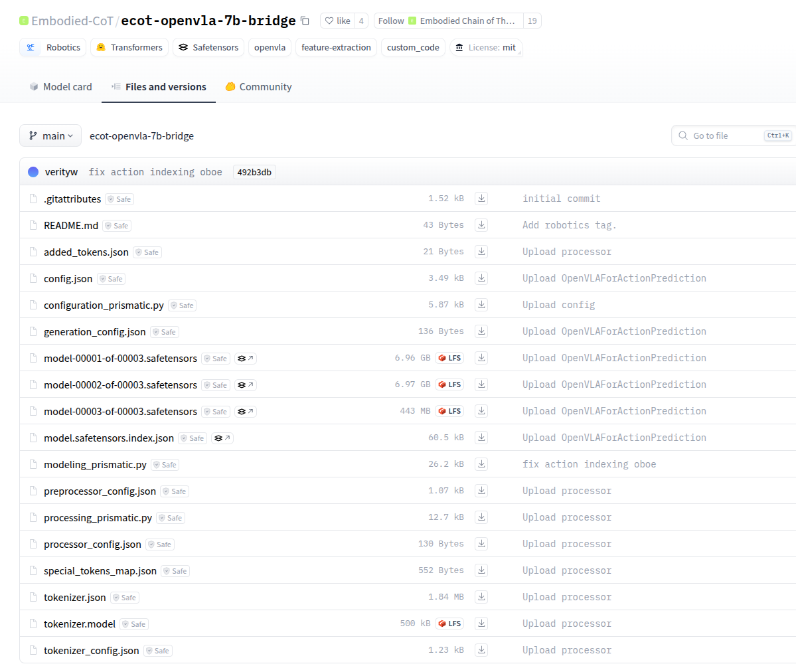Open verityw's avatar in commit header
The image size is (796, 672).
tap(33, 172)
